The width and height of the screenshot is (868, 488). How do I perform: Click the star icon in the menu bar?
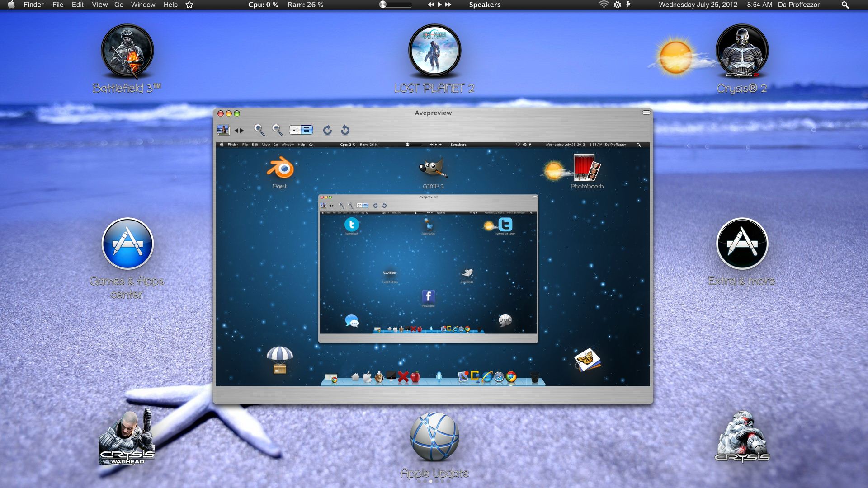pyautogui.click(x=189, y=5)
